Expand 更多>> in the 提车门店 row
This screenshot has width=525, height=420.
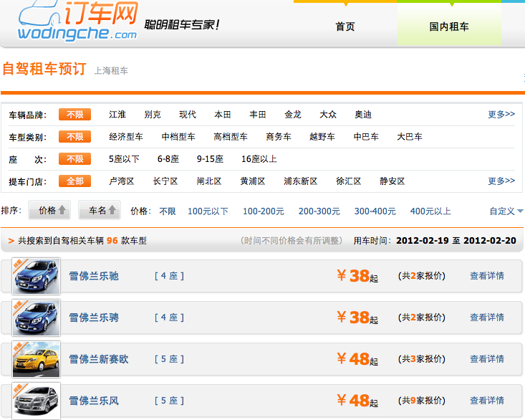point(501,181)
